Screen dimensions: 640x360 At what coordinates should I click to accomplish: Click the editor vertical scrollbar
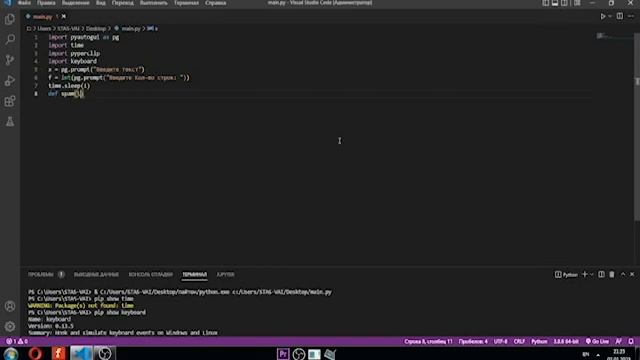pyautogui.click(x=637, y=127)
